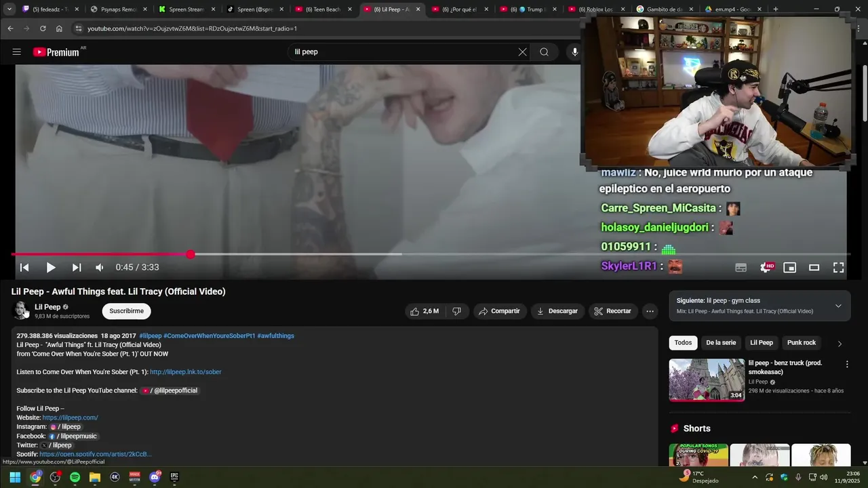Go to the browser home page icon
Screen dimensions: 868x488
[x=59, y=28]
